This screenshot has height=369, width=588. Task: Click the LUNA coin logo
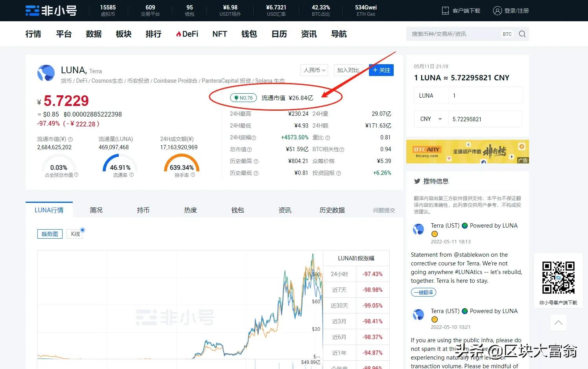[x=46, y=73]
